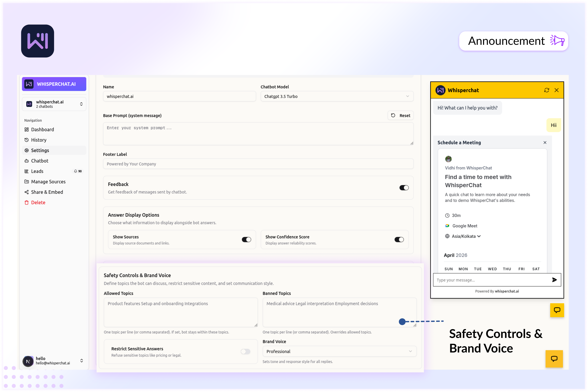Click the Delete trash icon
This screenshot has width=588, height=392.
pyautogui.click(x=26, y=202)
